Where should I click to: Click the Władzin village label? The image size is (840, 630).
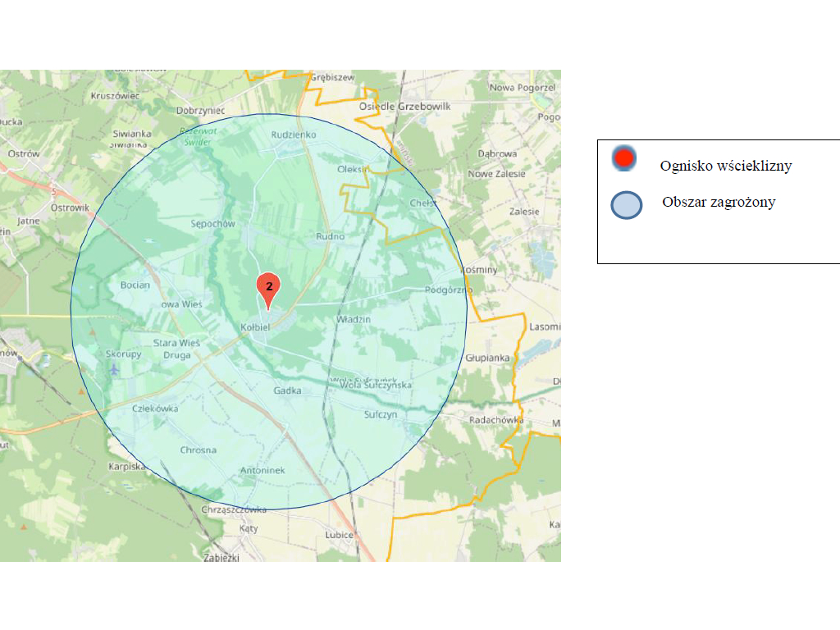point(354,319)
